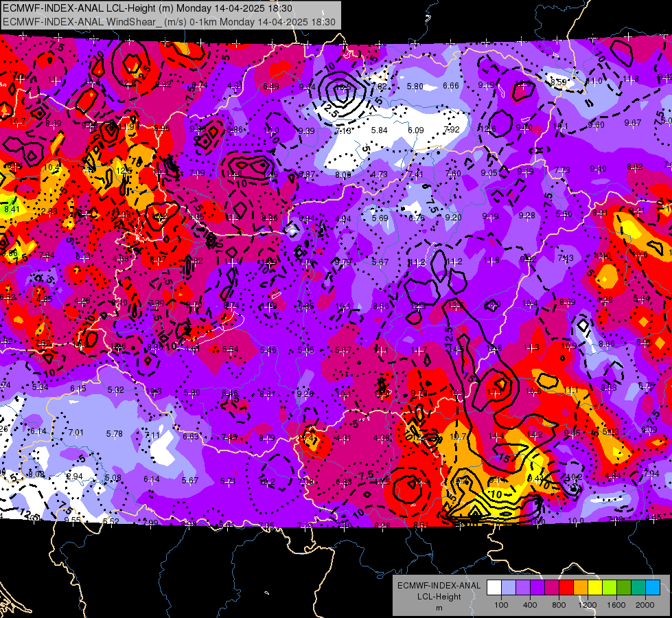Click the wind shear value 5.32

click(116, 390)
